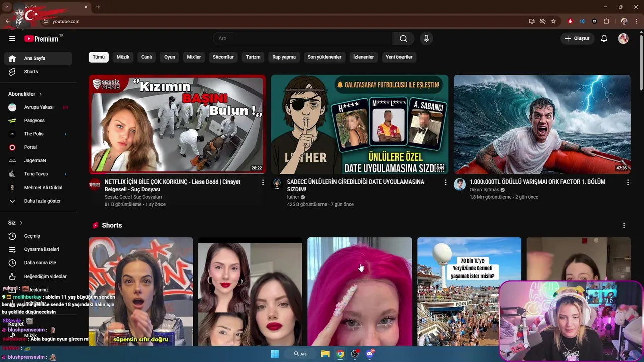The height and width of the screenshot is (362, 644).
Task: Bookmark this page with the star icon
Action: pos(553,21)
